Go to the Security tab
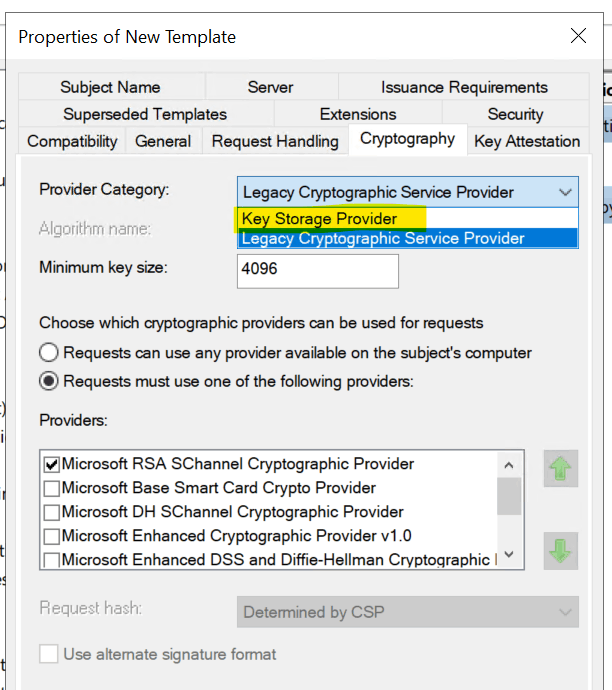Image resolution: width=612 pixels, height=690 pixels. pos(515,114)
